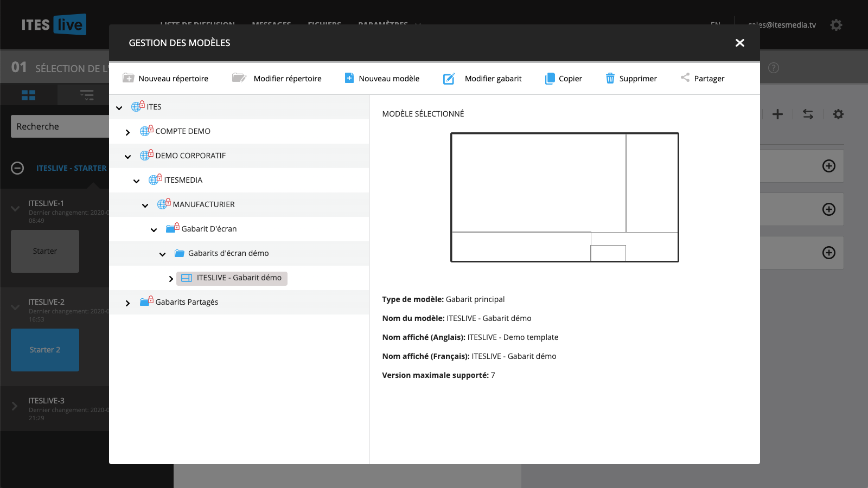Screen dimensions: 868x488
Task: Click the help question mark icon
Action: click(x=774, y=68)
